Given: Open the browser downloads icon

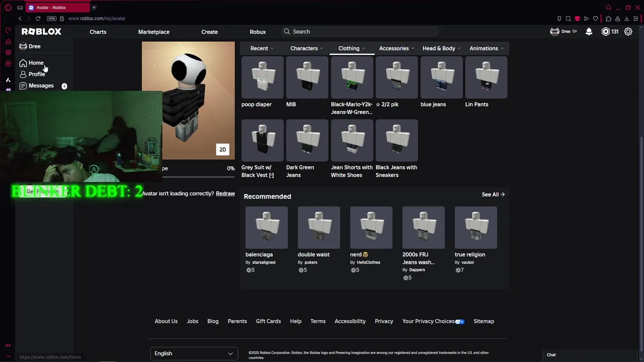Looking at the screenshot, I should 626,19.
